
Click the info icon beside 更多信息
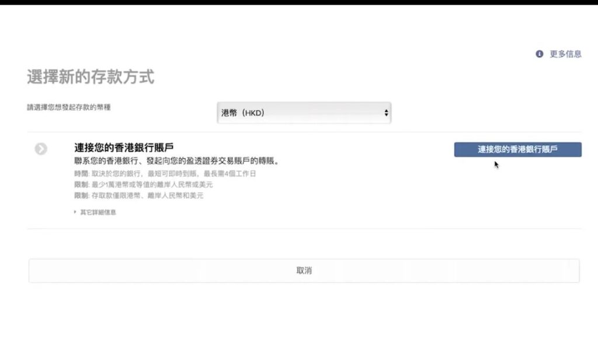point(540,54)
